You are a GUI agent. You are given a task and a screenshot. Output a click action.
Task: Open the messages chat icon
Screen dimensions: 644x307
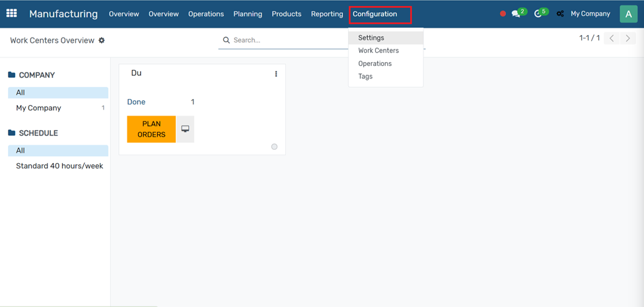pos(516,14)
